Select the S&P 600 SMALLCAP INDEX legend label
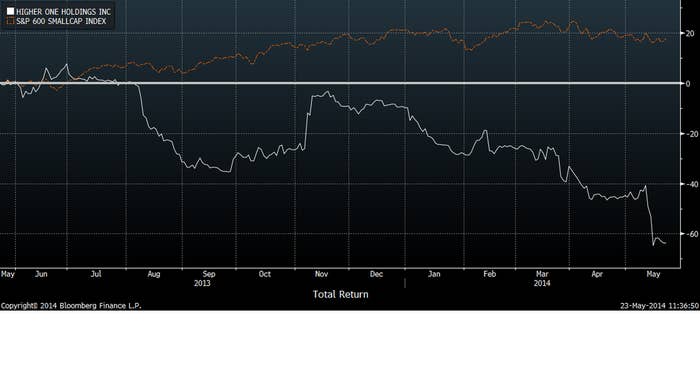This screenshot has height=379, width=700. (x=62, y=21)
